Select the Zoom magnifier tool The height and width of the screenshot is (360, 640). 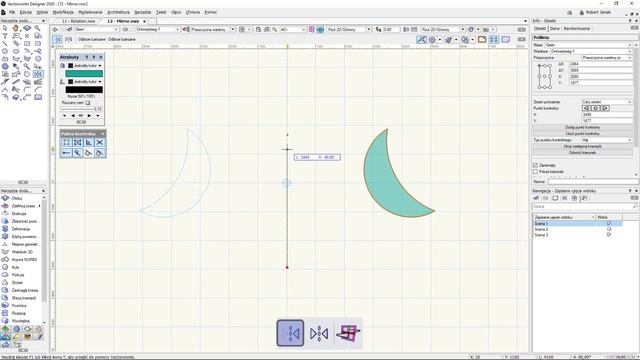(x=38, y=28)
